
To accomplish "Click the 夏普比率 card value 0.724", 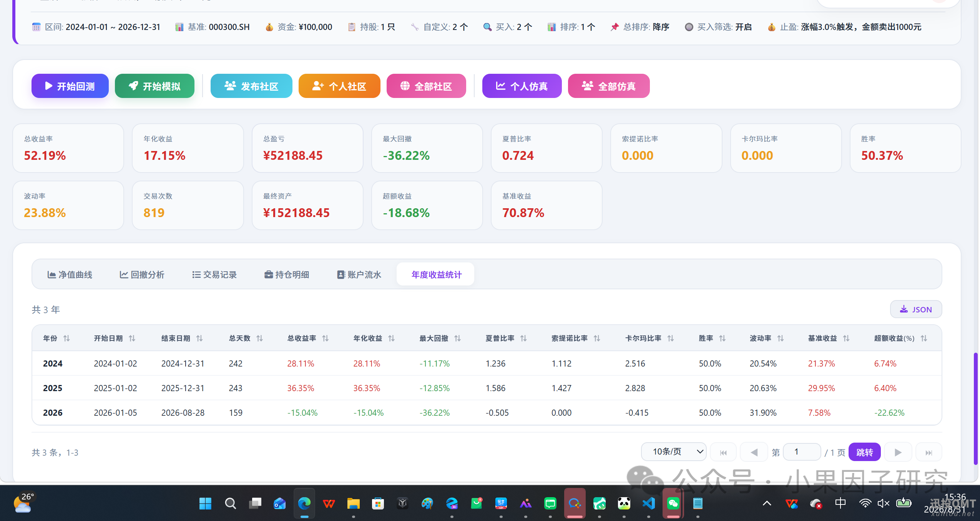I will pyautogui.click(x=518, y=156).
